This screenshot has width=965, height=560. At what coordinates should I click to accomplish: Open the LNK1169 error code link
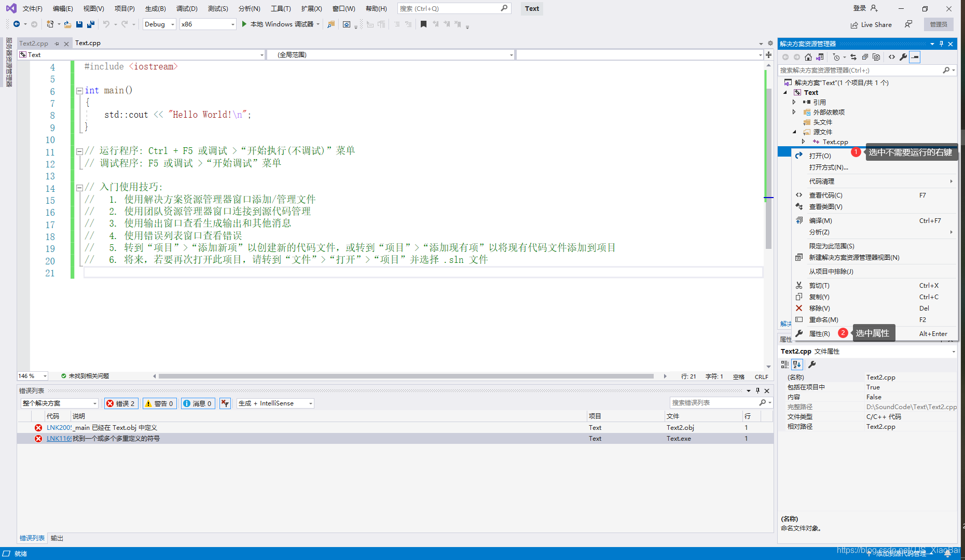pyautogui.click(x=59, y=439)
